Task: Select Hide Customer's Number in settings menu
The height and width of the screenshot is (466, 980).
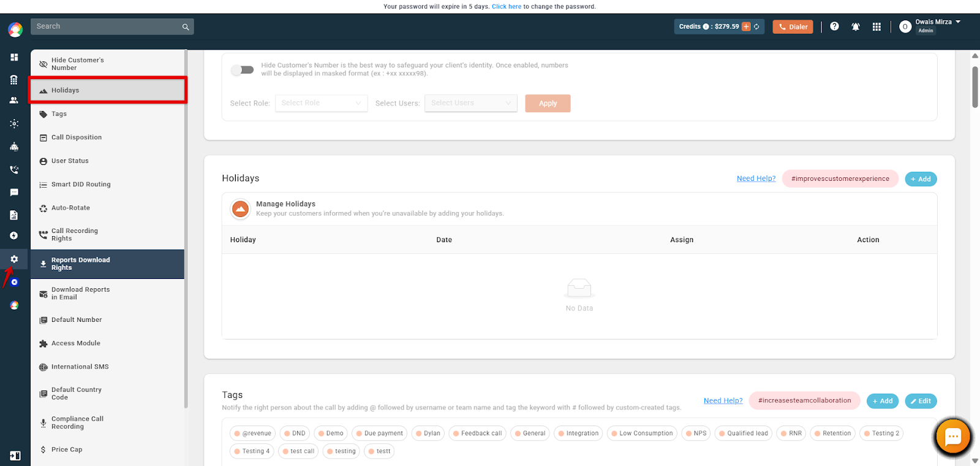Action: pos(107,64)
